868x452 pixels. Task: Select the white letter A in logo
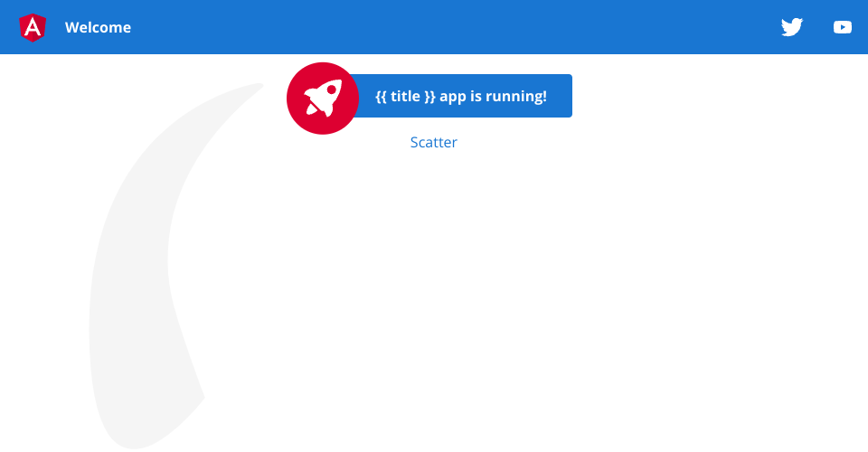[x=33, y=28]
